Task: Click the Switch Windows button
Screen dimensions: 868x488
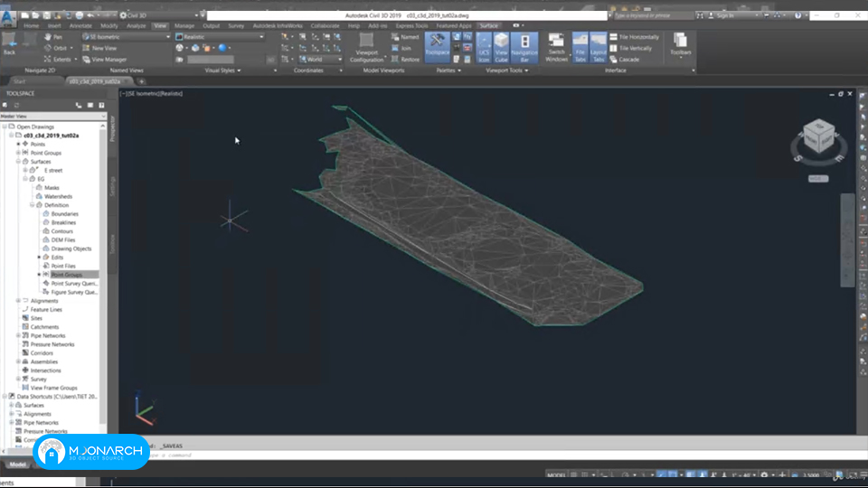Action: click(556, 47)
